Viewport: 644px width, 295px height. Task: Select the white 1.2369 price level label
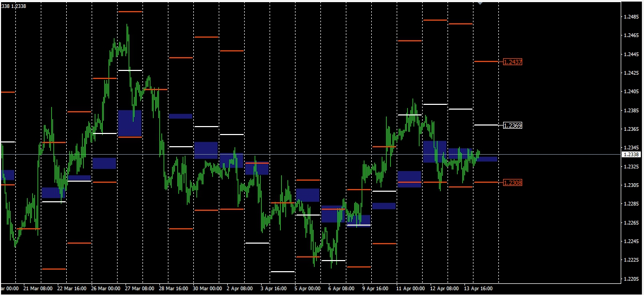(x=513, y=126)
